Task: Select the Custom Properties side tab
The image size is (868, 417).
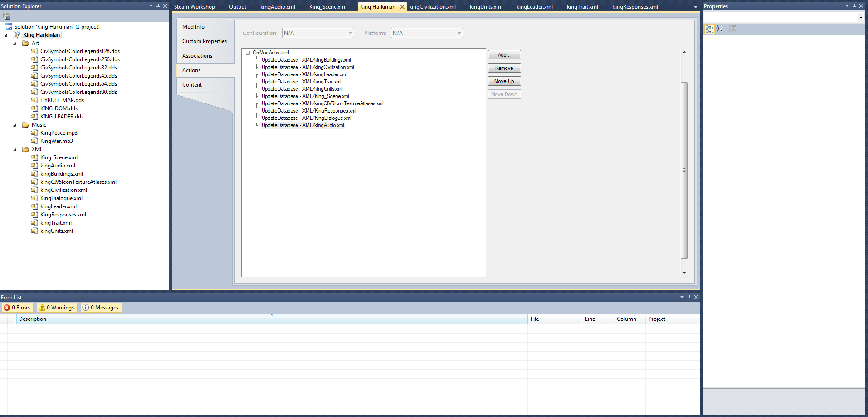Action: click(205, 41)
